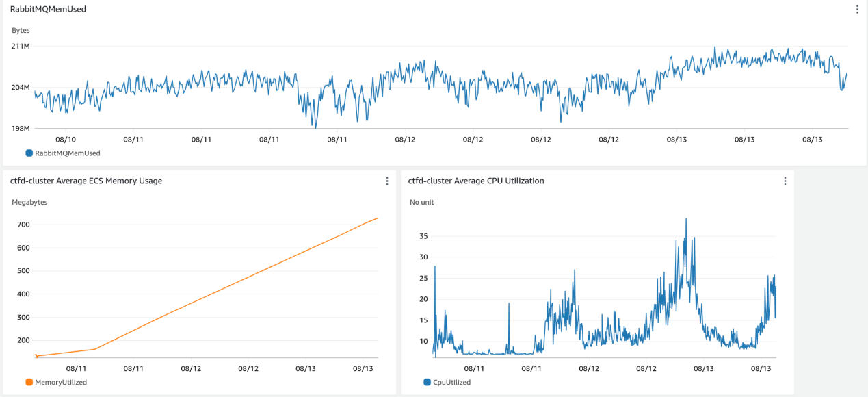Click the Bytes unit label

coord(21,31)
